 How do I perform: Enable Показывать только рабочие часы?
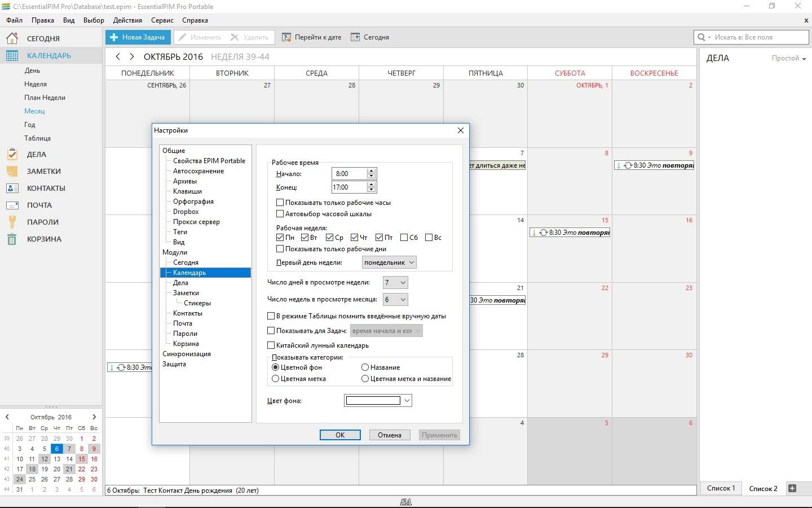point(280,203)
